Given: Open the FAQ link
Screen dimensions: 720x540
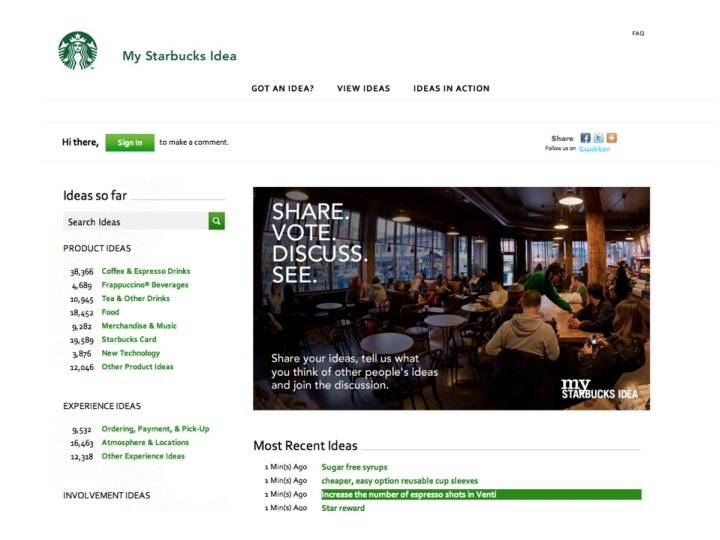Looking at the screenshot, I should [x=638, y=33].
